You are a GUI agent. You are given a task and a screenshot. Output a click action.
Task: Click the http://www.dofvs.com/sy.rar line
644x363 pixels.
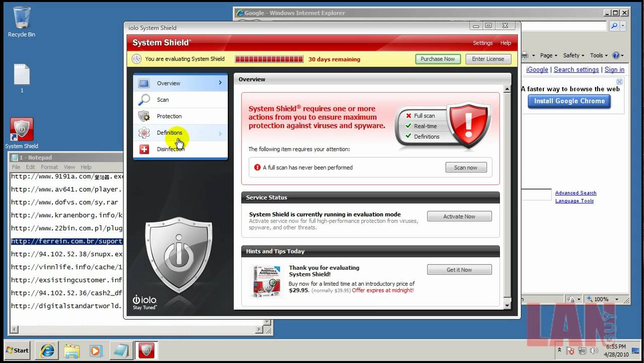65,202
